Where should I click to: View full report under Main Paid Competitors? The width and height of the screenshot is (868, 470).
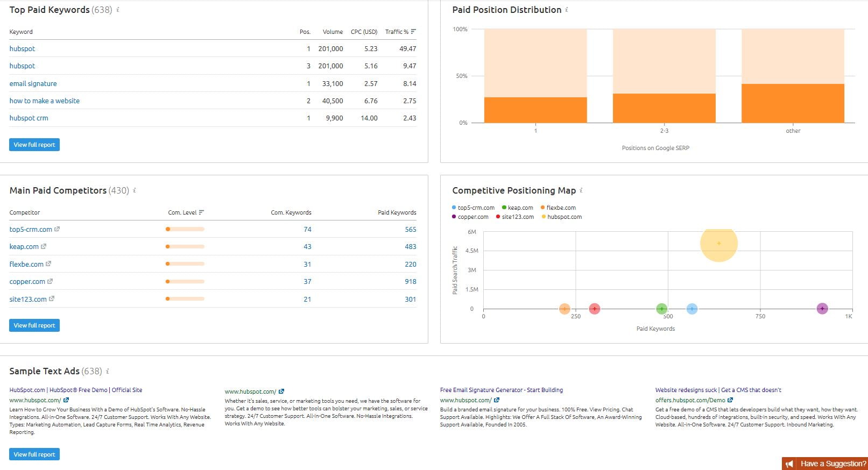tap(34, 325)
